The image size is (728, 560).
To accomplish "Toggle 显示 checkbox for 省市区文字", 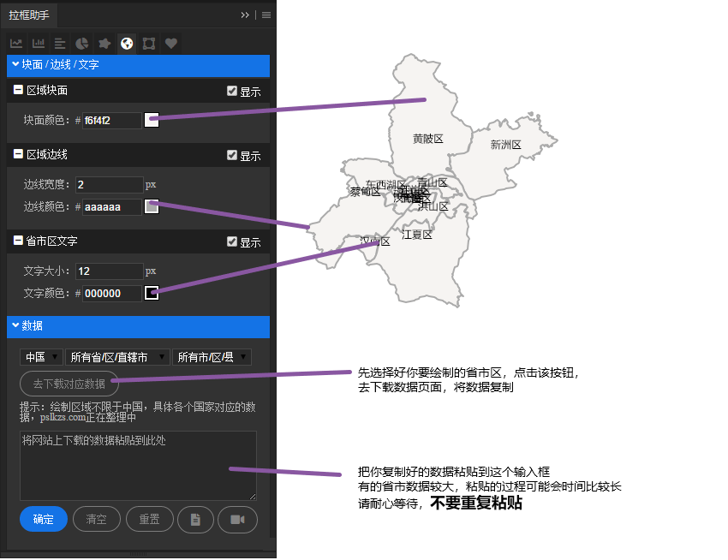I will 232,241.
